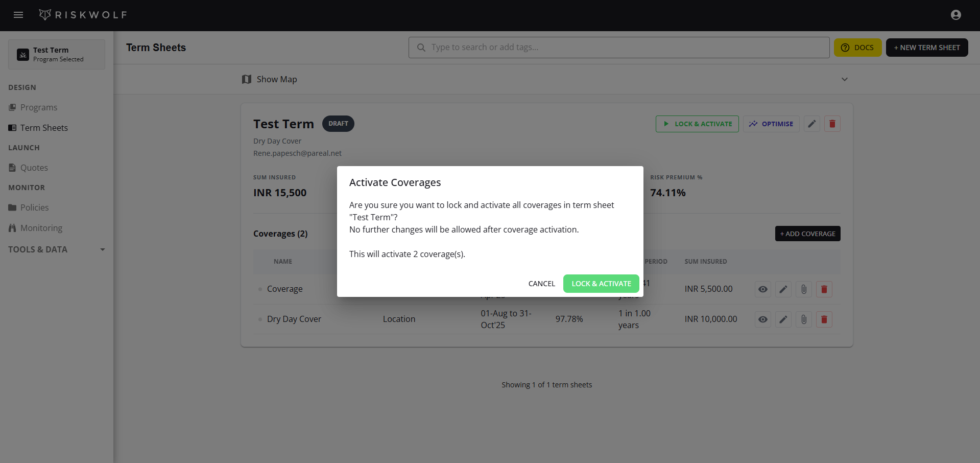Click the user account avatar icon
This screenshot has width=980, height=463.
(956, 15)
